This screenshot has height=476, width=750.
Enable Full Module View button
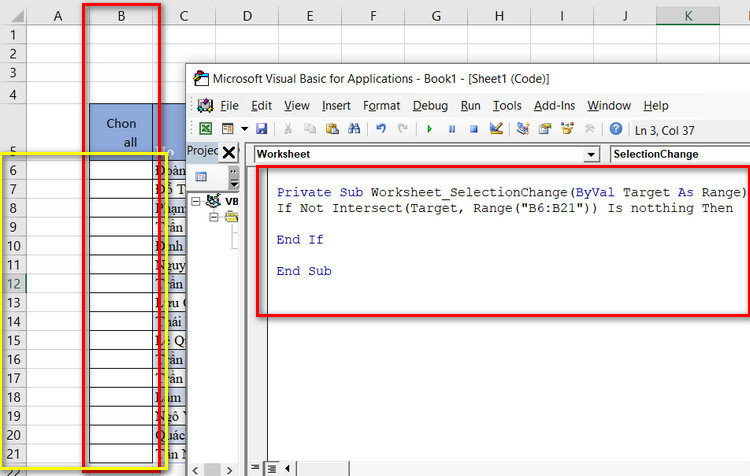point(271,468)
